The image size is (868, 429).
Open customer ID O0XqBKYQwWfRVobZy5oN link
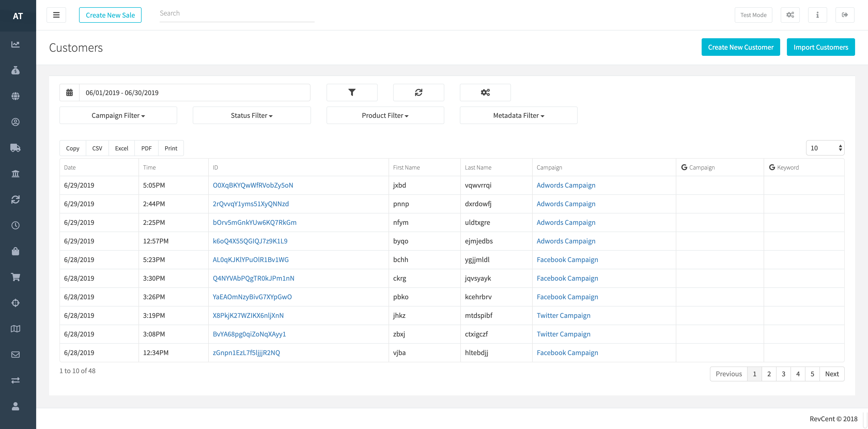pyautogui.click(x=253, y=185)
